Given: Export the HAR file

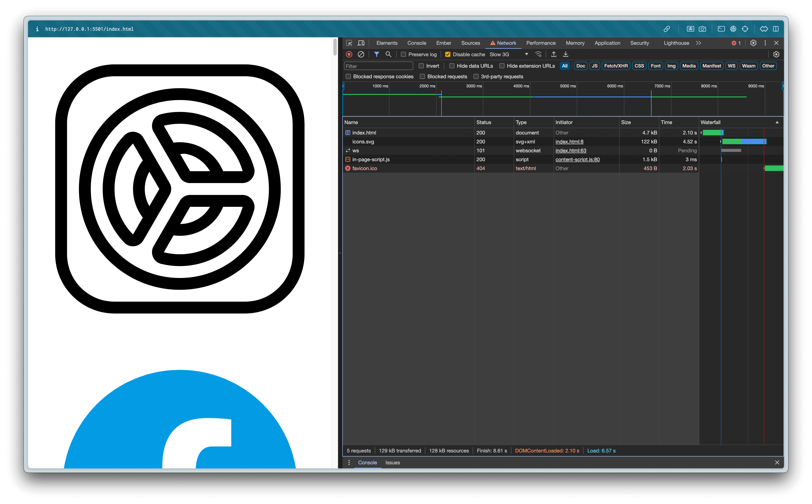Looking at the screenshot, I should (x=565, y=54).
